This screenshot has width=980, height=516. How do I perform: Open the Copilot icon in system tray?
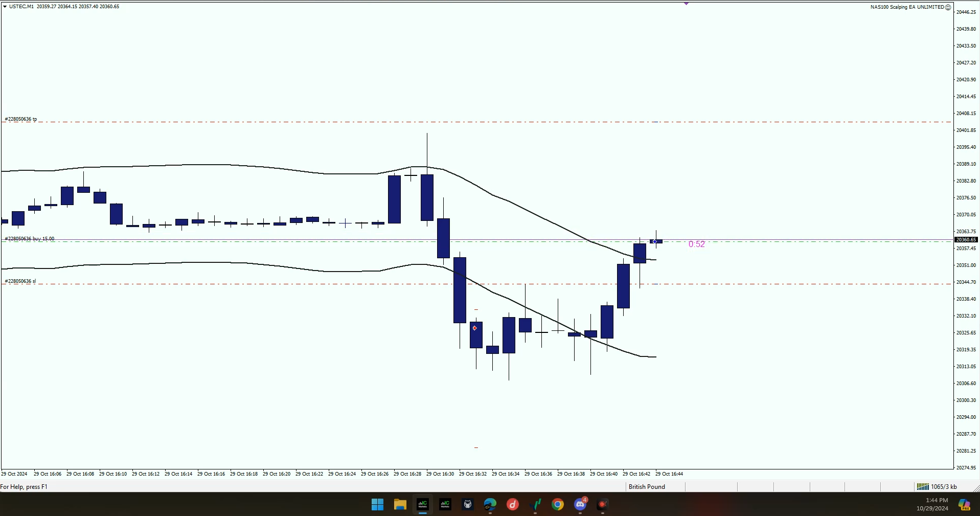(965, 505)
